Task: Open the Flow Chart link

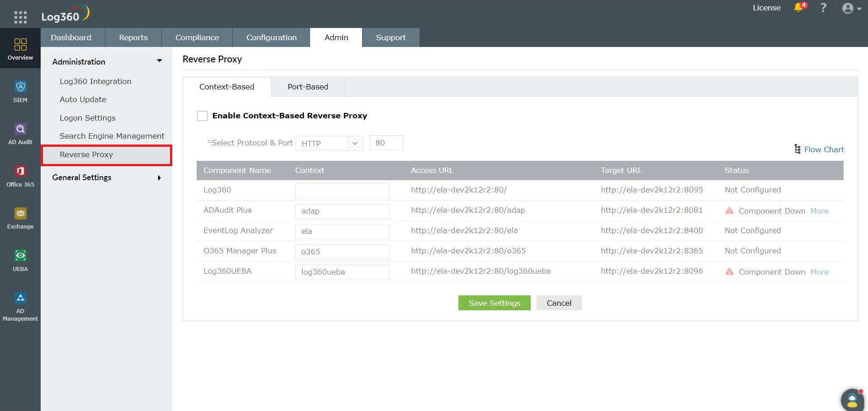Action: tap(824, 149)
